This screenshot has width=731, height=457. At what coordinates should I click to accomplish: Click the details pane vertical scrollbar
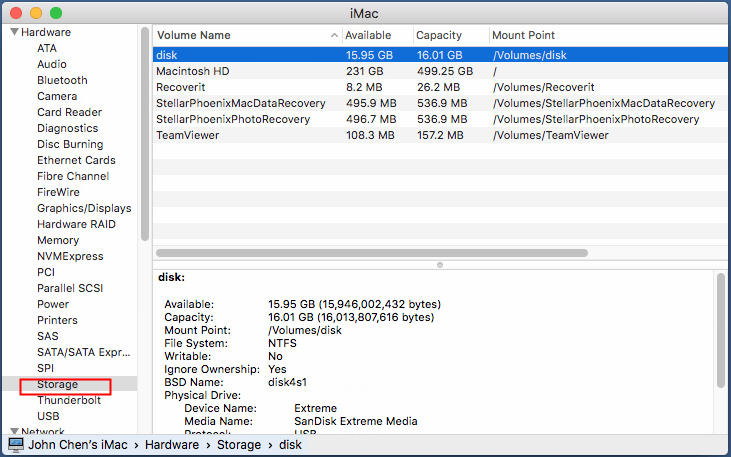coord(721,330)
